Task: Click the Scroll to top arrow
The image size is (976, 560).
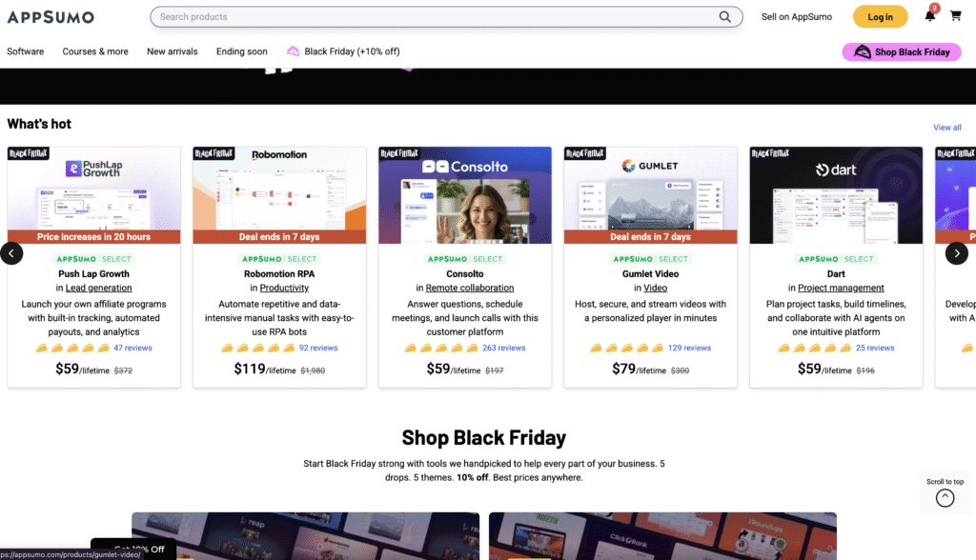Action: [x=945, y=497]
